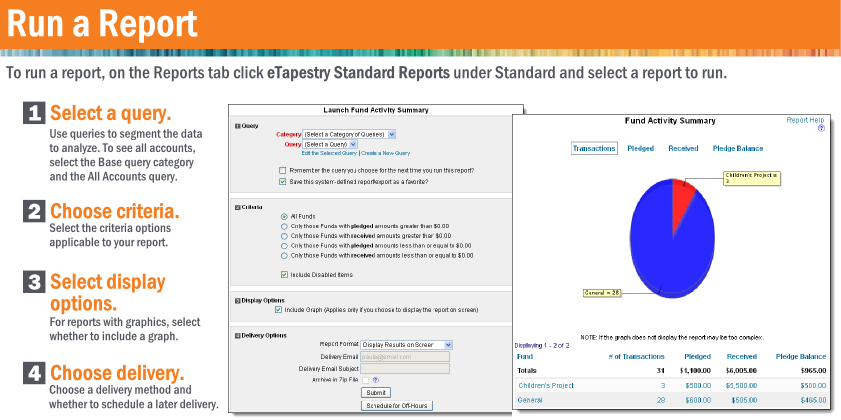Open the Category of Queries dropdown

[x=350, y=133]
